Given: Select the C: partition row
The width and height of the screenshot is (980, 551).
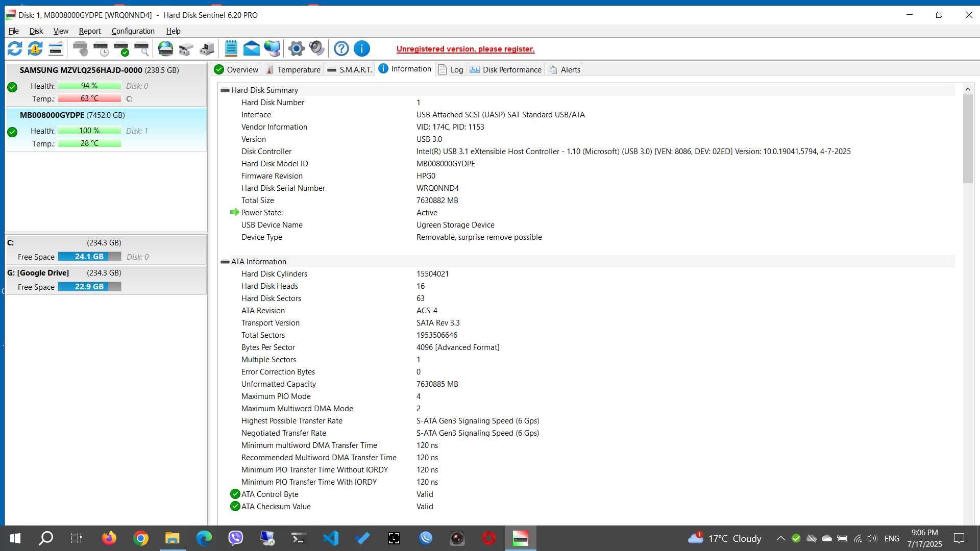Looking at the screenshot, I should [x=106, y=249].
